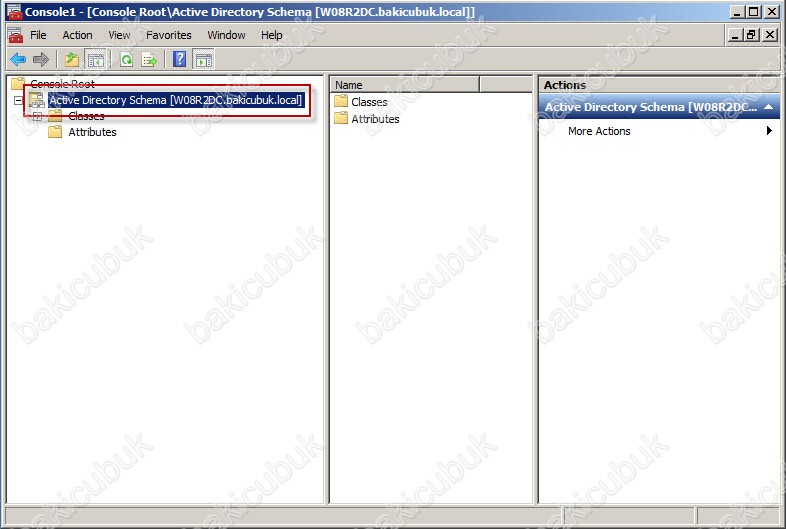
Task: Collapse the Active Directory Schema actions section
Action: pyautogui.click(x=768, y=107)
